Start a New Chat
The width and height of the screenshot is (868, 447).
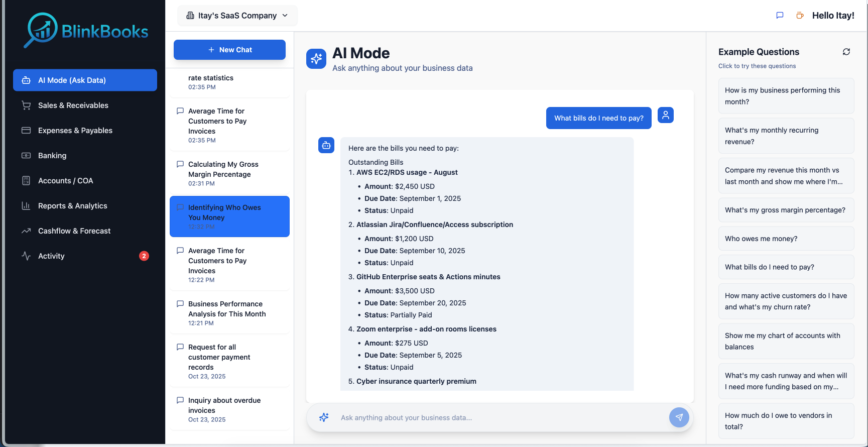point(229,50)
